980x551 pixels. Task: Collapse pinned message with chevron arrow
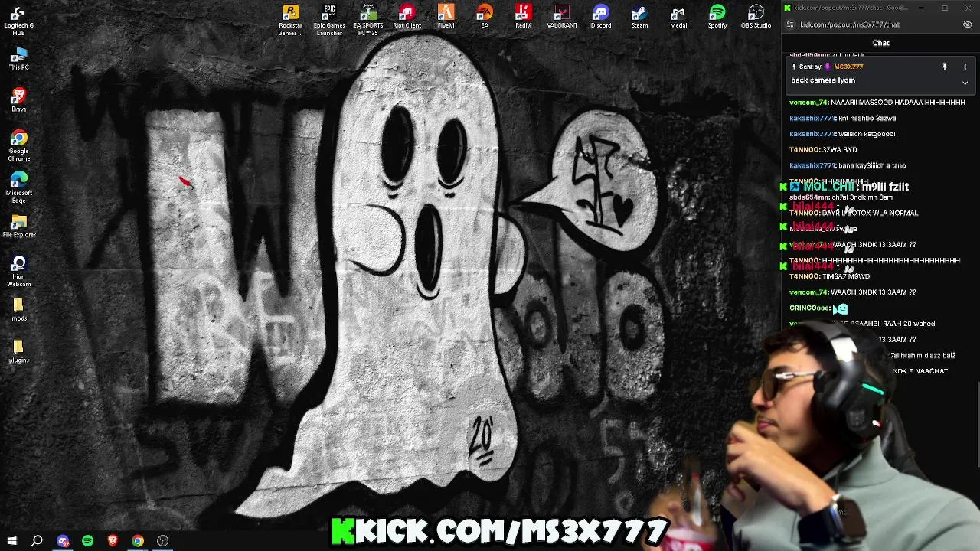click(x=965, y=82)
